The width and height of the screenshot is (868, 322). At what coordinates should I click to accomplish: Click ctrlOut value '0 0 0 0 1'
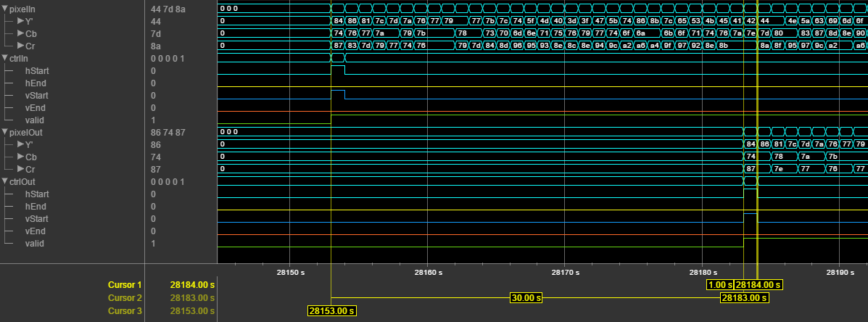pyautogui.click(x=168, y=182)
